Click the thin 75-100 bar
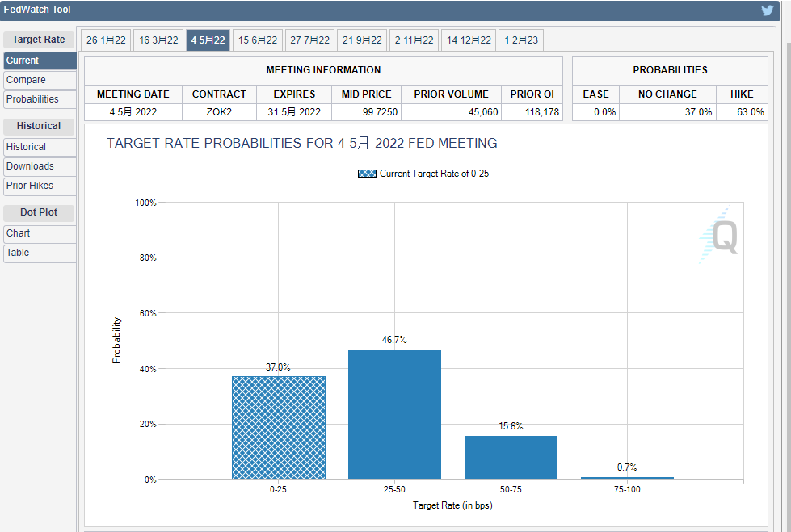The image size is (791, 532). click(x=627, y=478)
